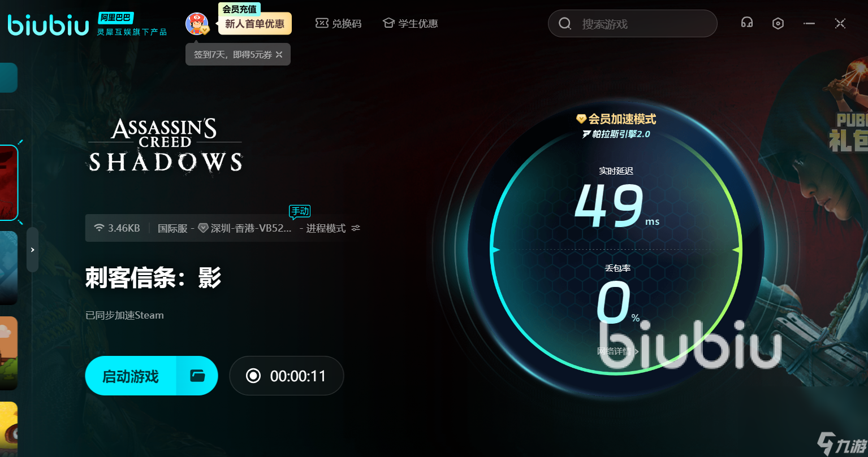Click the mode settings sliders icon

click(x=356, y=228)
